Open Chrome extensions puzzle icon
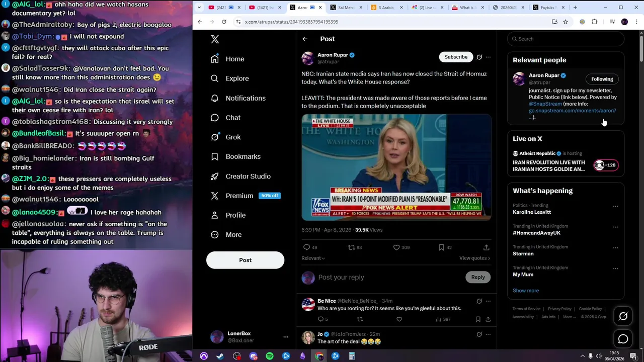The width and height of the screenshot is (644, 362). pyautogui.click(x=595, y=22)
